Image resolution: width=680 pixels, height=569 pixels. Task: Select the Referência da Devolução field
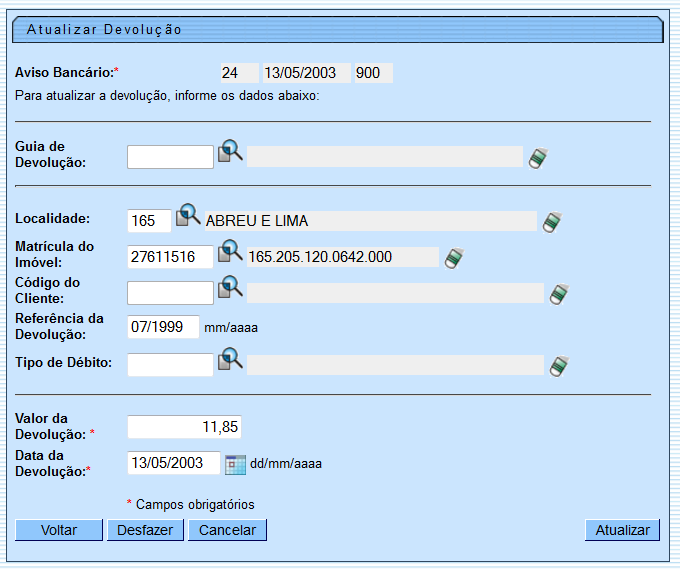(163, 327)
